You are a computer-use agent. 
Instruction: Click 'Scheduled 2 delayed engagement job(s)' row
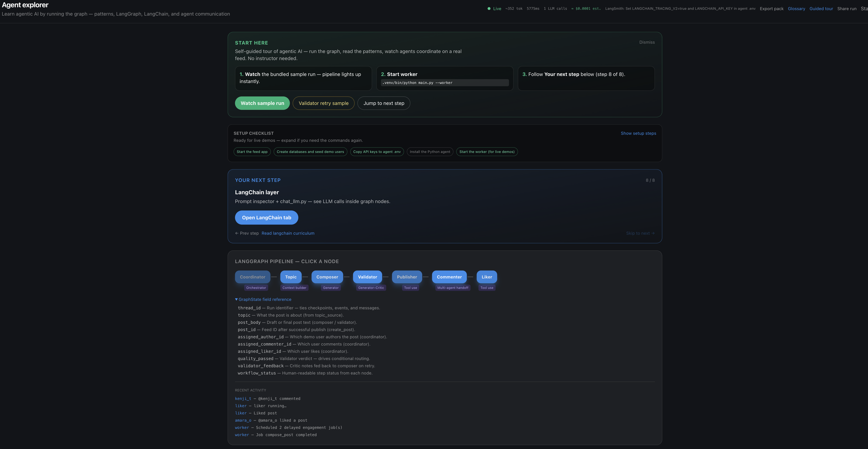288,428
